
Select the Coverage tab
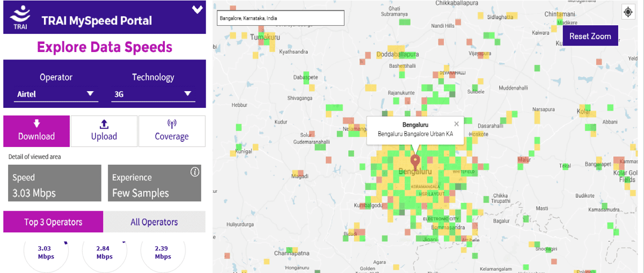[172, 131]
